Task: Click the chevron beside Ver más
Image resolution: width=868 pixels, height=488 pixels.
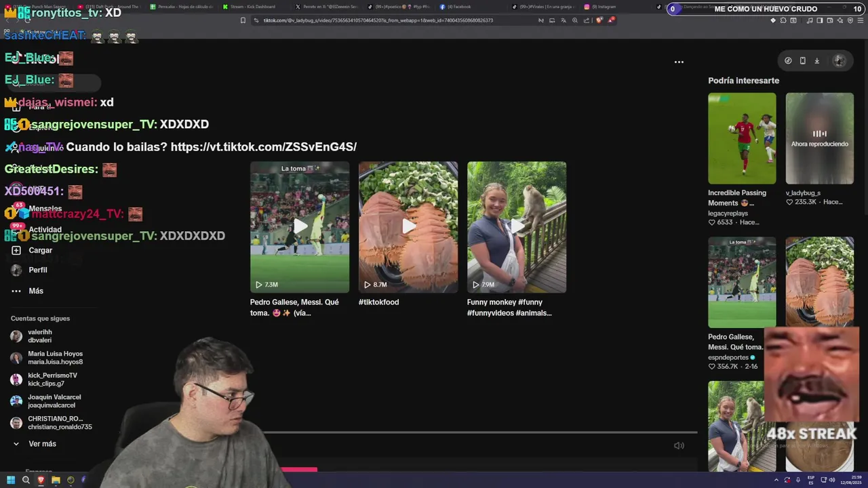Action: [16, 444]
